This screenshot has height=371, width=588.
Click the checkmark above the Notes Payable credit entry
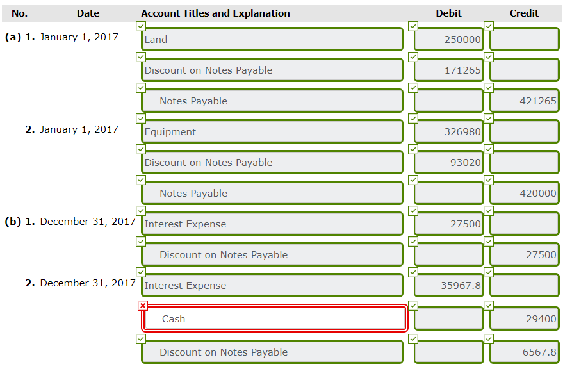click(x=141, y=88)
